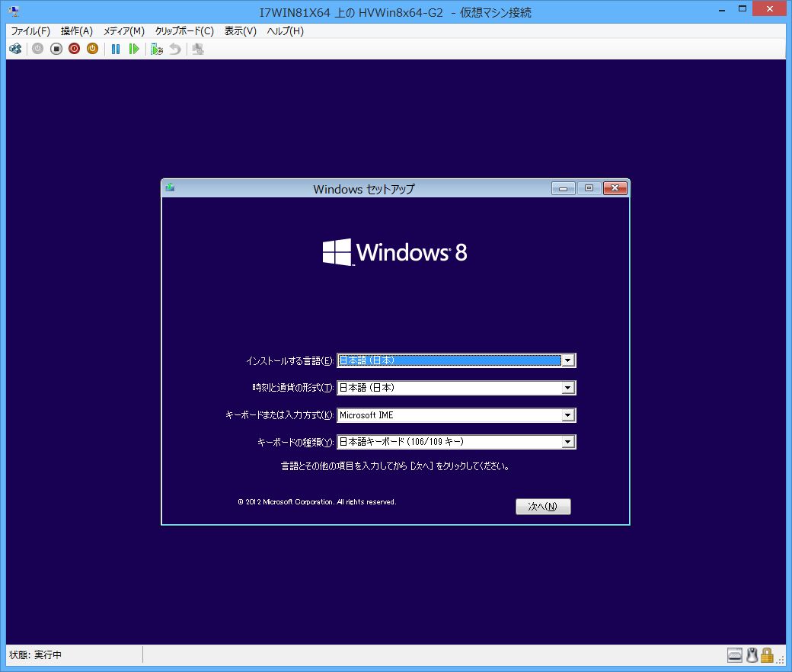
Task: Expand the インストールする言語 dropdown arrow
Action: [x=568, y=360]
